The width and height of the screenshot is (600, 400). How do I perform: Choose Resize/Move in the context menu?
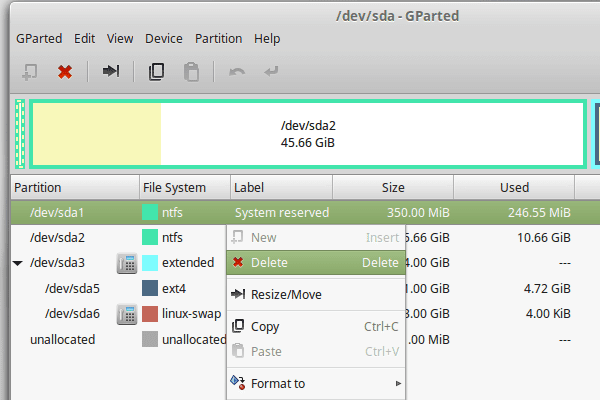316,294
